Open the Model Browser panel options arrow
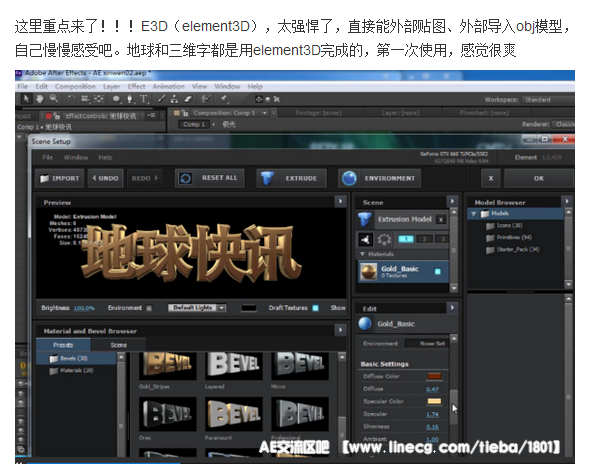 pyautogui.click(x=567, y=201)
